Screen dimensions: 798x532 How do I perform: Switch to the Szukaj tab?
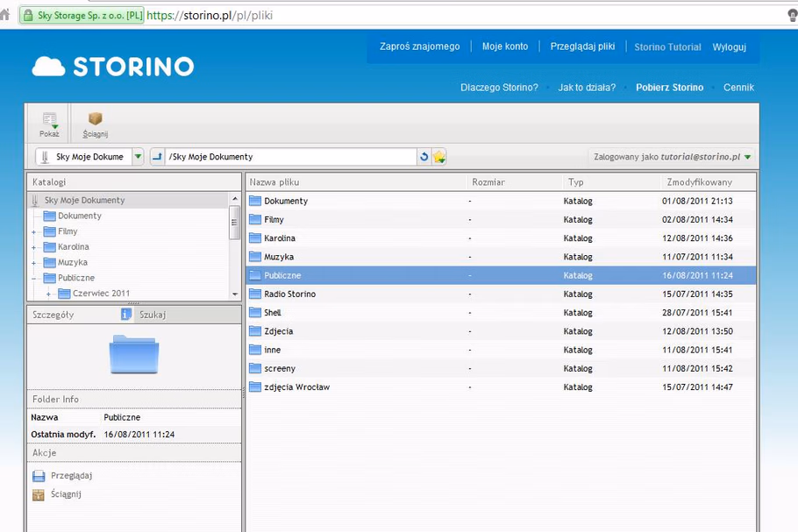click(x=153, y=314)
